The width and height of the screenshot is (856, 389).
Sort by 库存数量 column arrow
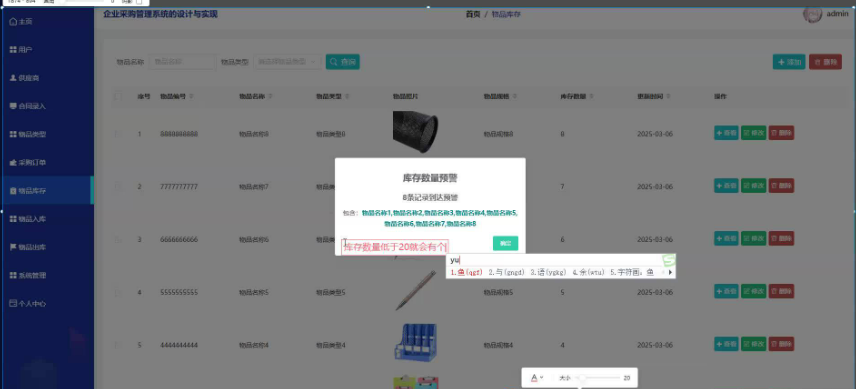[592, 97]
